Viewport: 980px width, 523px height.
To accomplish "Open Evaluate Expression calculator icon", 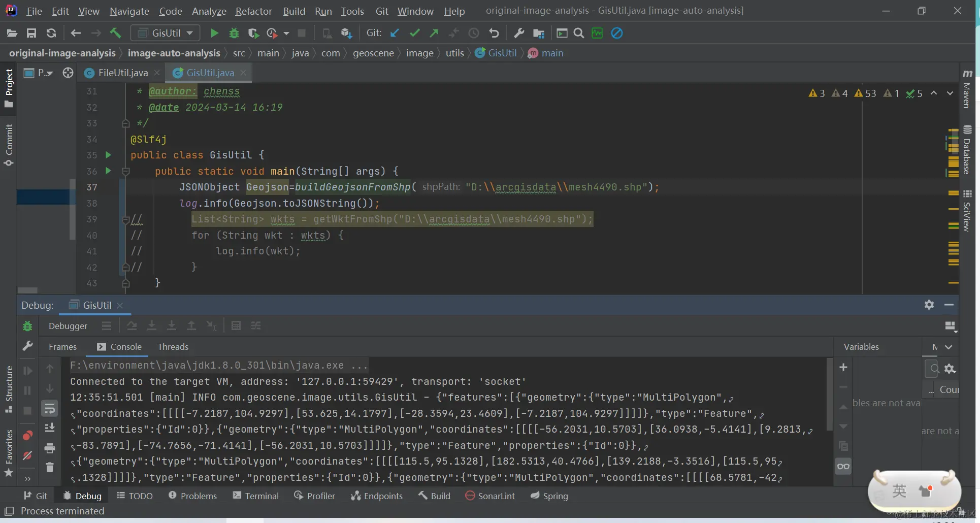I will [x=236, y=325].
